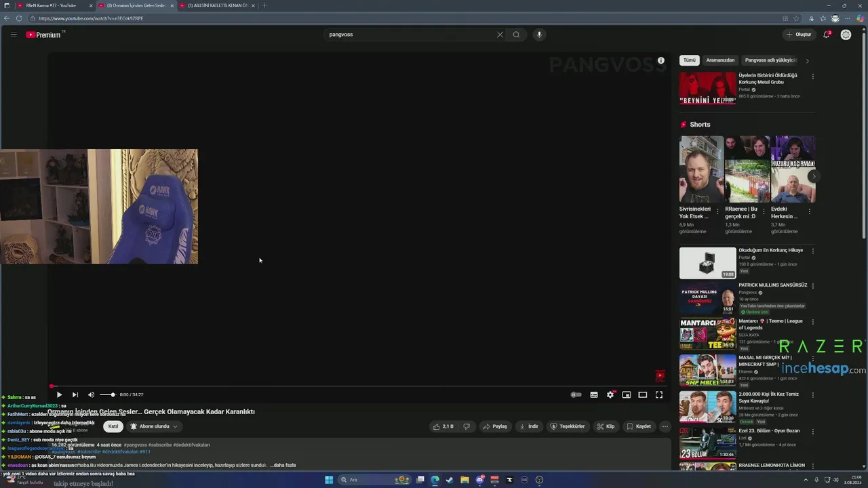Show the video info card icon
The height and width of the screenshot is (488, 868).
(x=661, y=60)
